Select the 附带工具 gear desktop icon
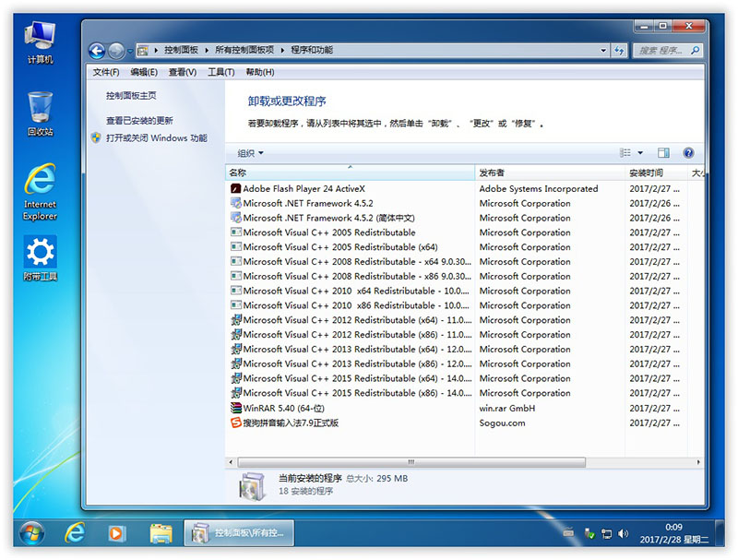 coord(40,258)
